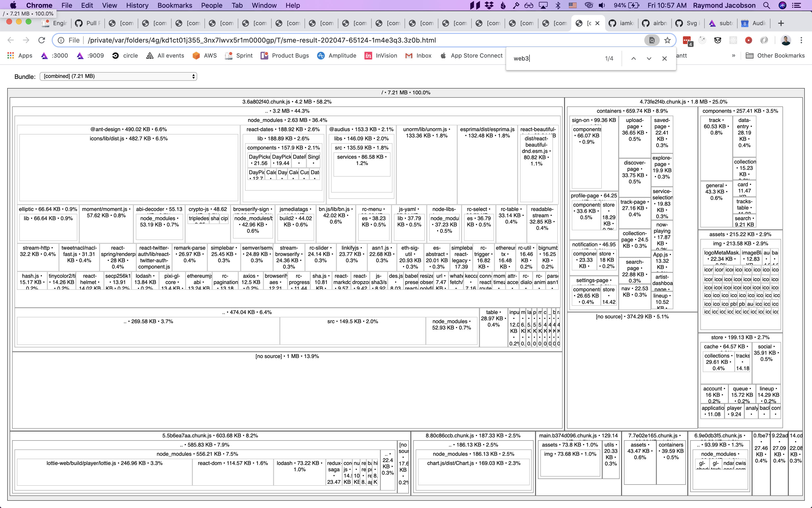Click the search lens icon in address bar
The image size is (812, 508).
[x=652, y=40]
